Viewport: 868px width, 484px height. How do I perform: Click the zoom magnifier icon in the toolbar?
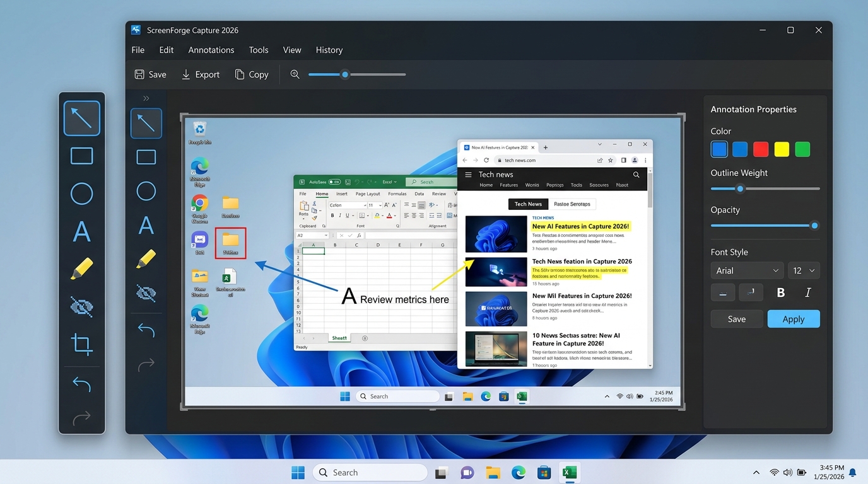[295, 74]
